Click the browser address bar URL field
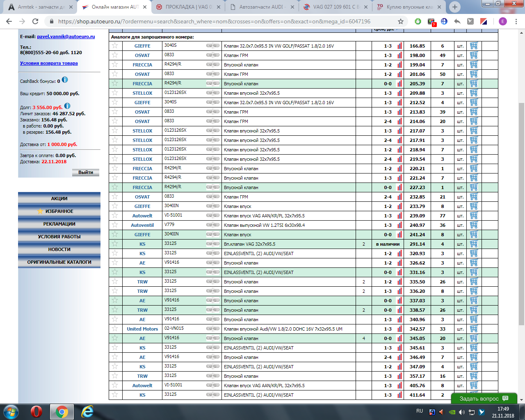 213,21
